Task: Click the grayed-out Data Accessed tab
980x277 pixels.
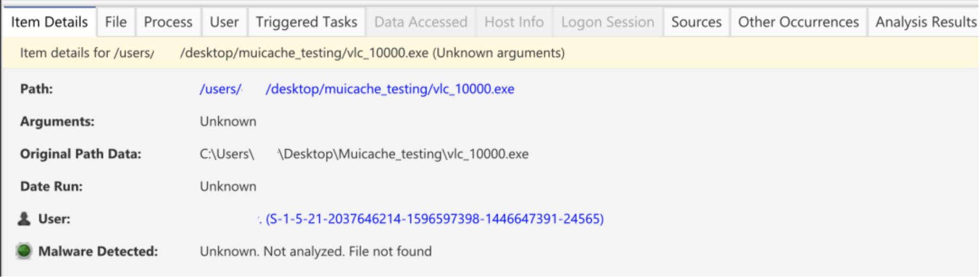Action: coord(421,22)
